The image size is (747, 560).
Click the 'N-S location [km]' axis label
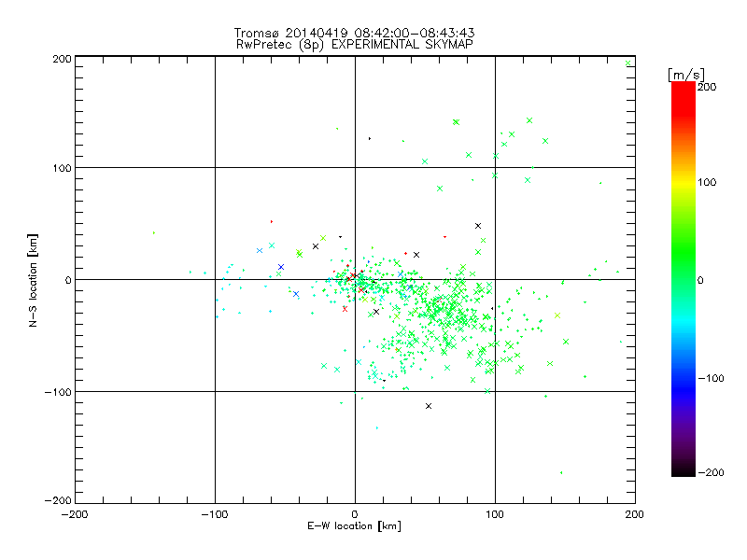pos(33,280)
